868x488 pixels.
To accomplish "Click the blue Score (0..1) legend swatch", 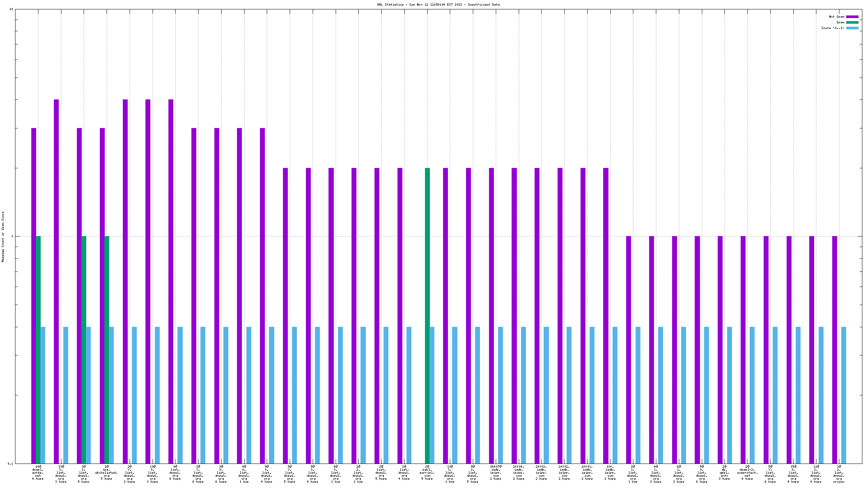I will point(852,28).
